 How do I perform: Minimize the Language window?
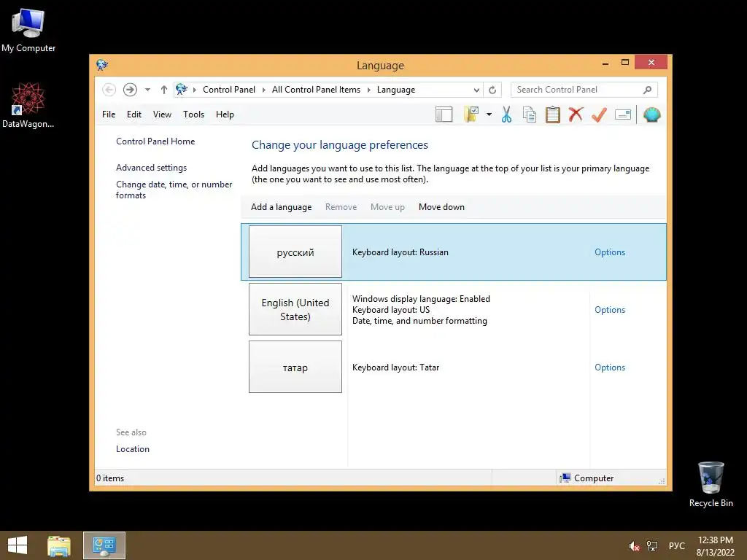coord(605,63)
